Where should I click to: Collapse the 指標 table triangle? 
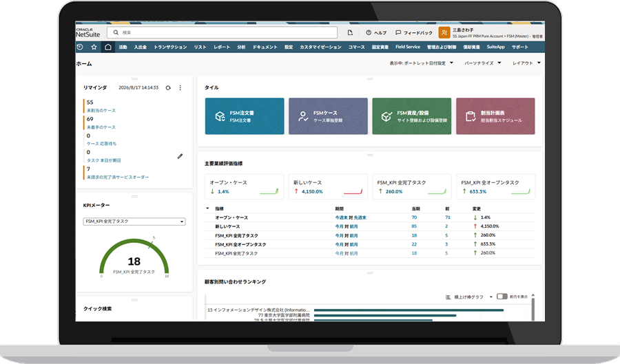coord(207,208)
